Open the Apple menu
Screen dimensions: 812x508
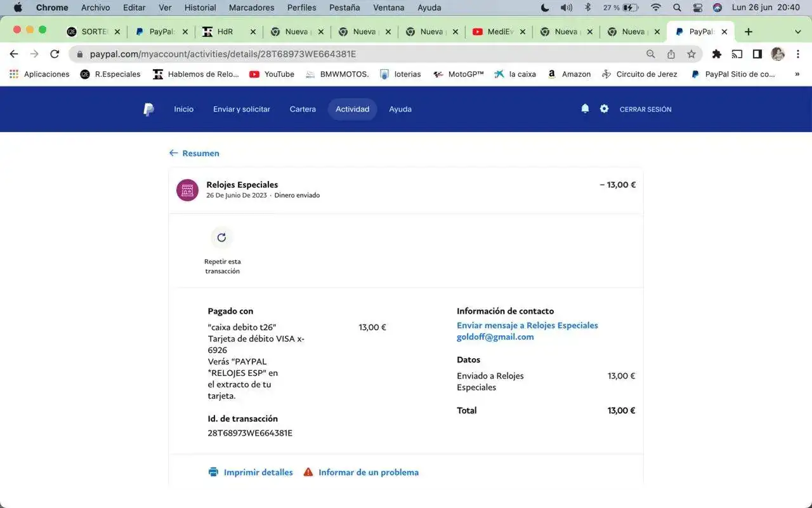(17, 8)
